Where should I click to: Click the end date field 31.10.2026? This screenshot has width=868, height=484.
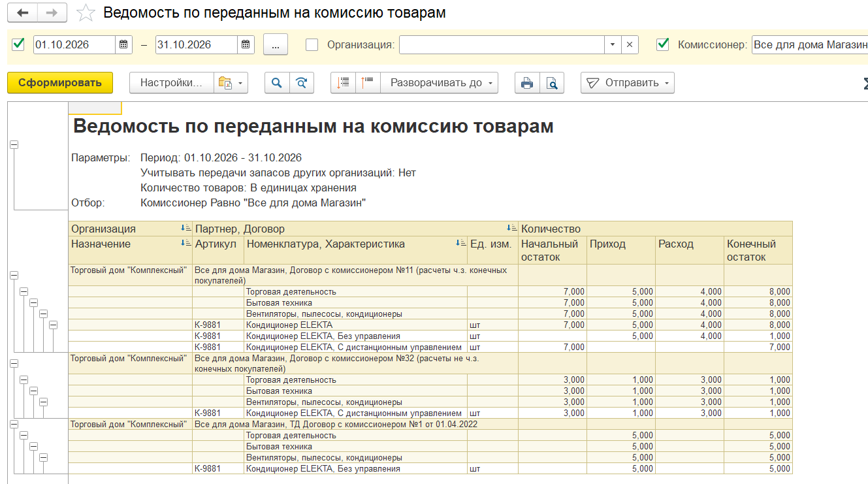pos(196,45)
